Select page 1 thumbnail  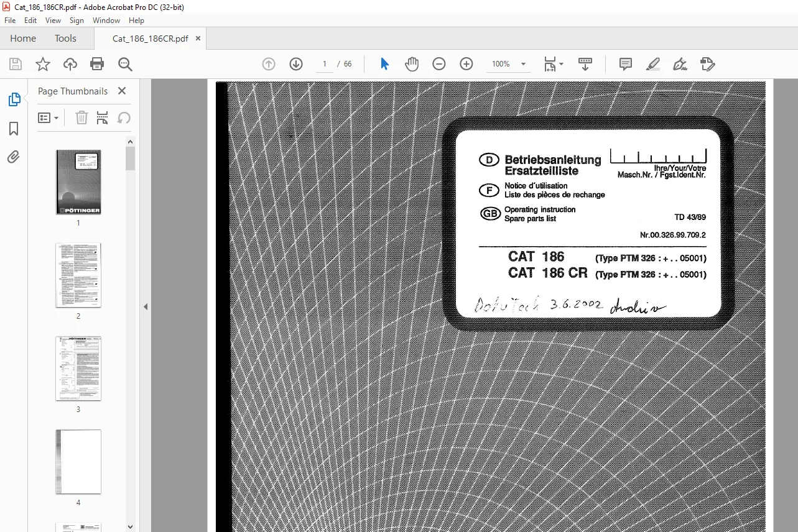(78, 182)
